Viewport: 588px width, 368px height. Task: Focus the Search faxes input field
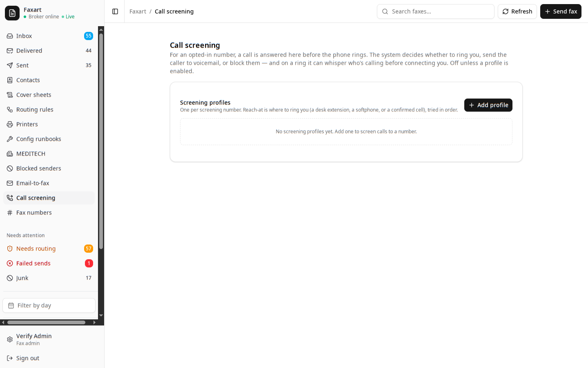[x=436, y=11]
